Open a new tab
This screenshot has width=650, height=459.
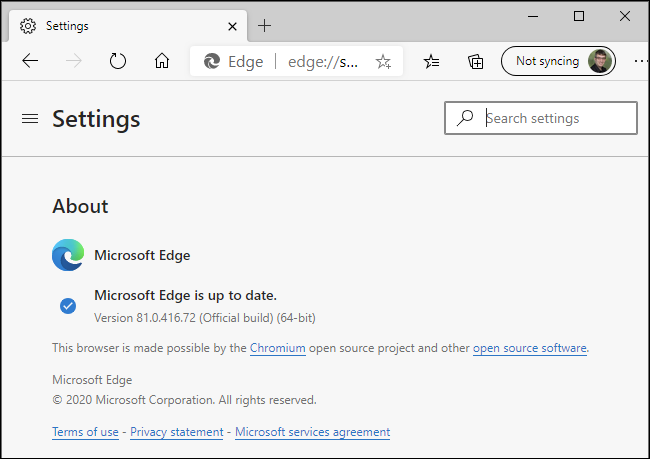coord(264,26)
